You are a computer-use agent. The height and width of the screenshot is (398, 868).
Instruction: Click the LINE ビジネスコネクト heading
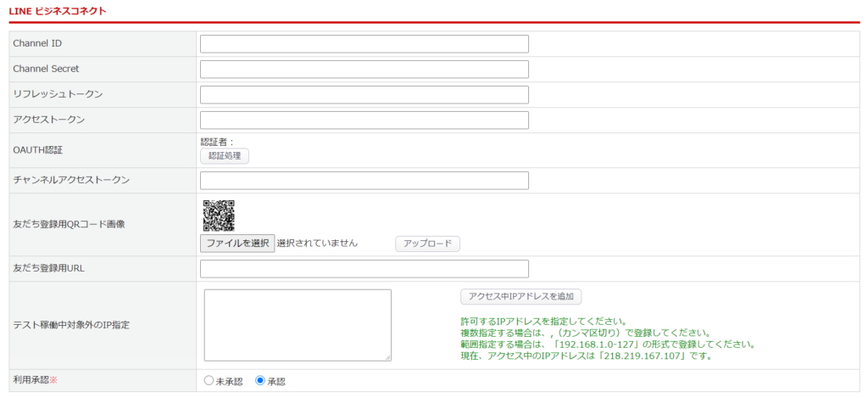point(58,11)
